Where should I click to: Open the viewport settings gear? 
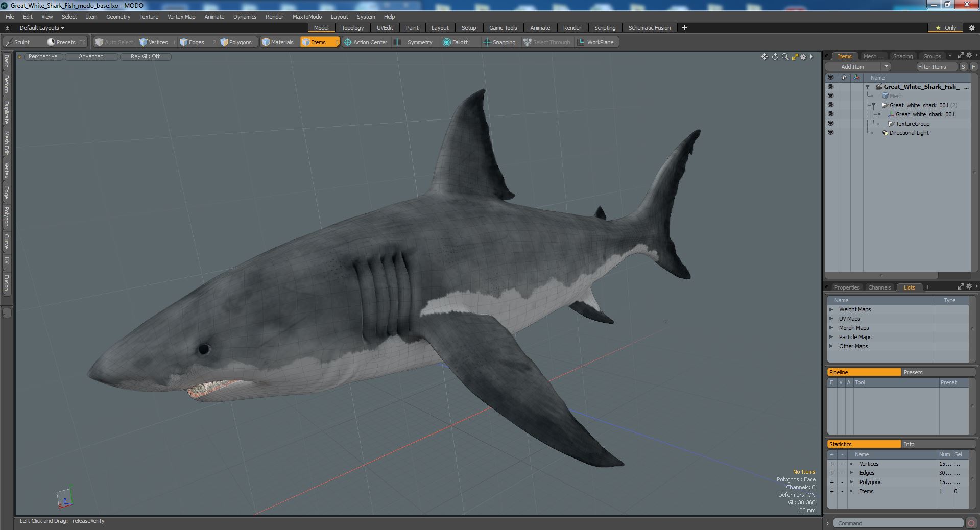click(803, 57)
